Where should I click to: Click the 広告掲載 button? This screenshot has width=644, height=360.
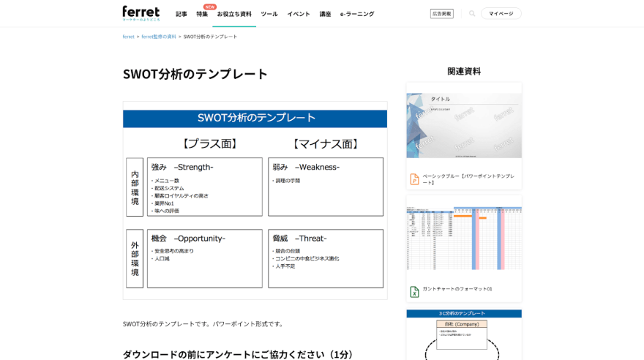click(x=441, y=14)
